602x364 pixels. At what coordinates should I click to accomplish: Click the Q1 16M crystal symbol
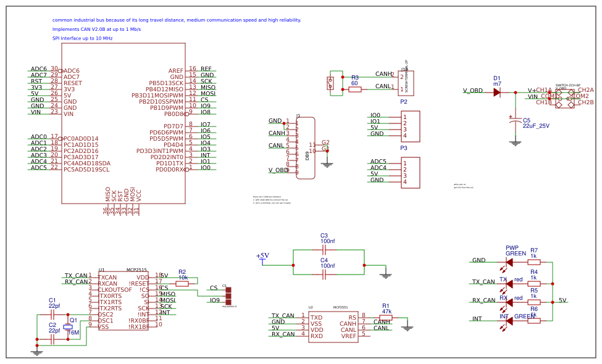coord(68,327)
